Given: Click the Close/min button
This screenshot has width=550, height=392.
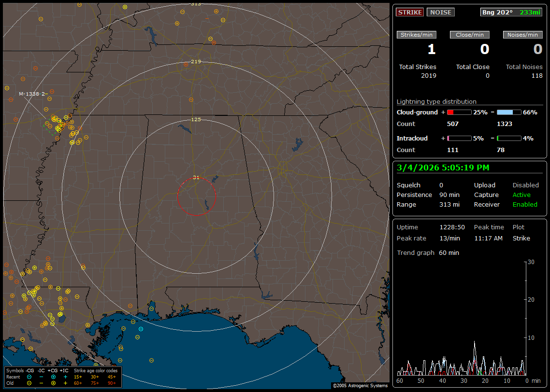Looking at the screenshot, I should (x=470, y=35).
